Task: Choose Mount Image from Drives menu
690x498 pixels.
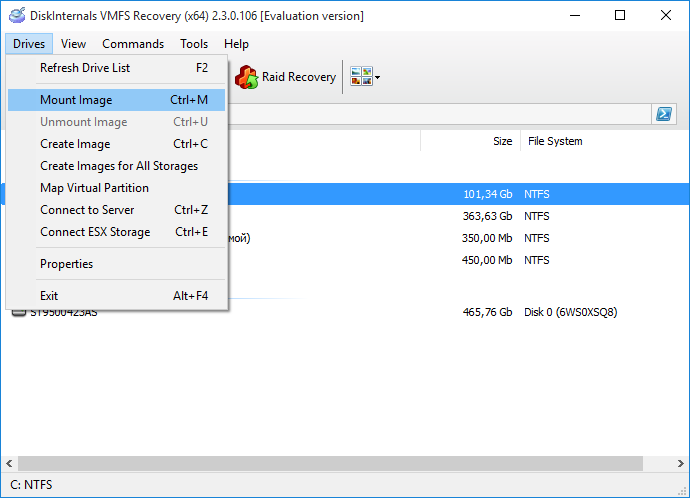Action: coord(116,100)
